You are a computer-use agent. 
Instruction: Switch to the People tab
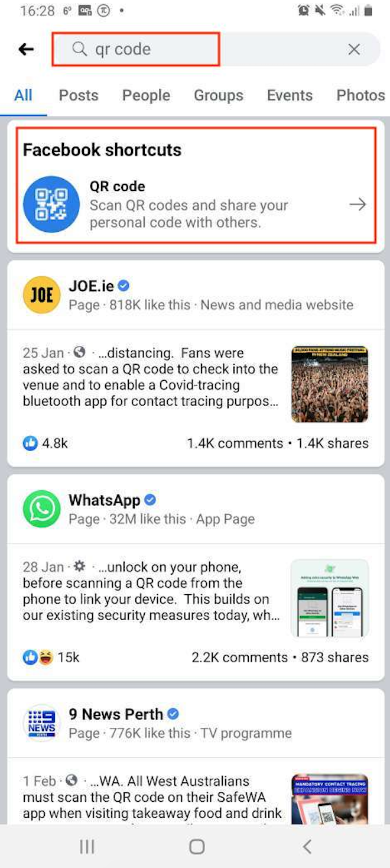(x=146, y=95)
